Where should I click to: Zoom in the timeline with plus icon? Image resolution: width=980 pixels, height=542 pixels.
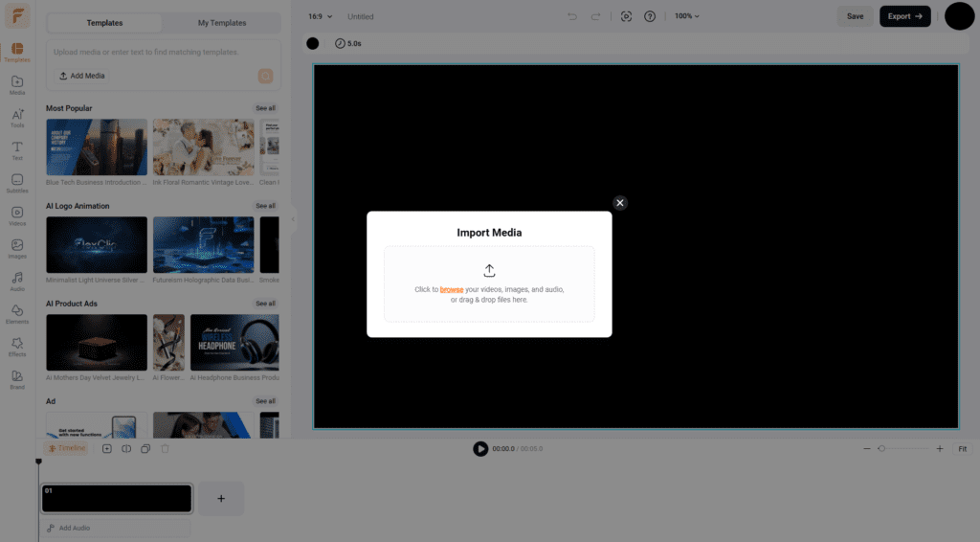coord(940,449)
